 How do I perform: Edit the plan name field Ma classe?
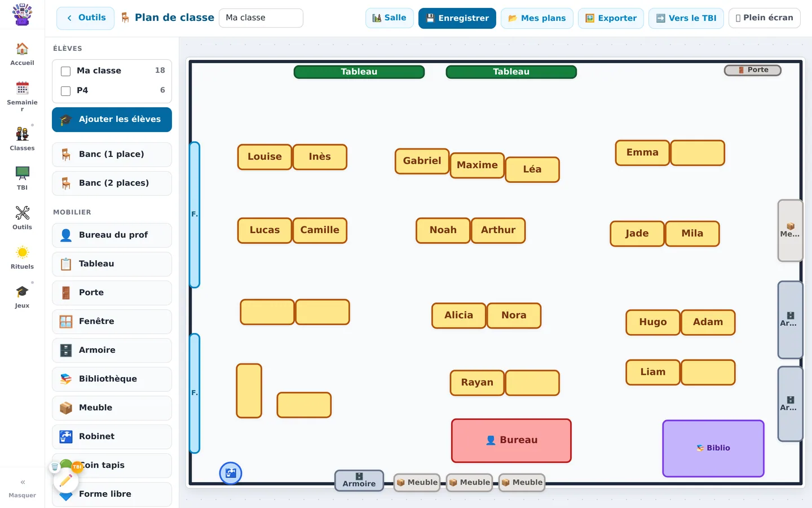click(x=261, y=18)
